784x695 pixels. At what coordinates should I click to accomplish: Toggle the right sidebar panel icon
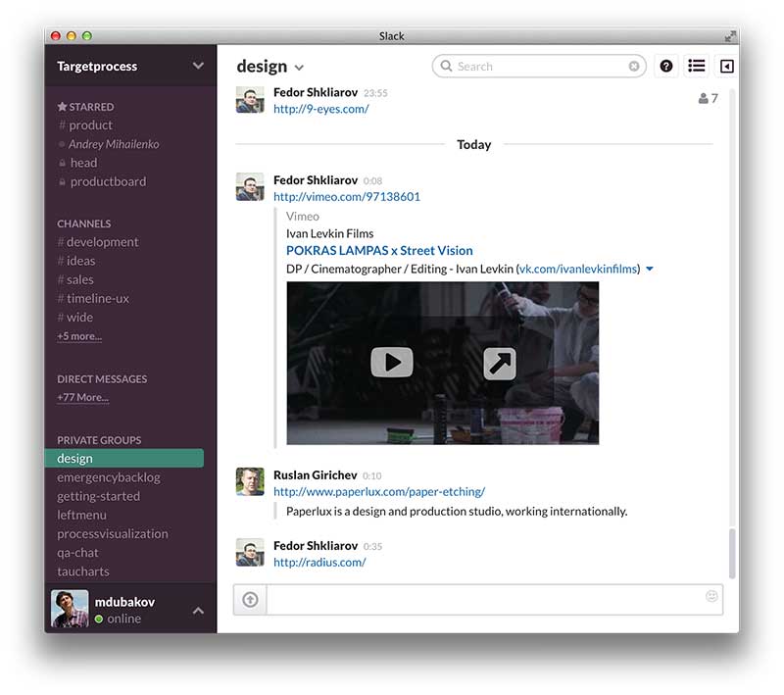(x=726, y=66)
